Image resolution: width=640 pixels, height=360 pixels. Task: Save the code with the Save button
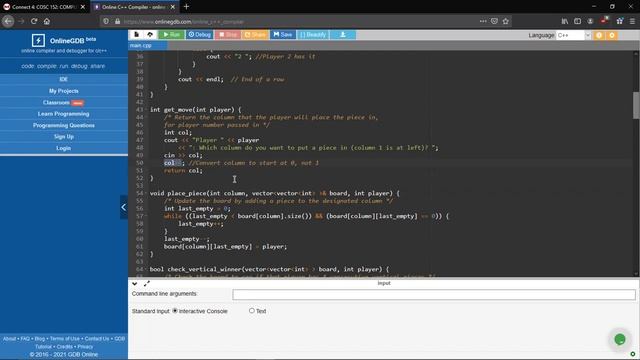[283, 35]
